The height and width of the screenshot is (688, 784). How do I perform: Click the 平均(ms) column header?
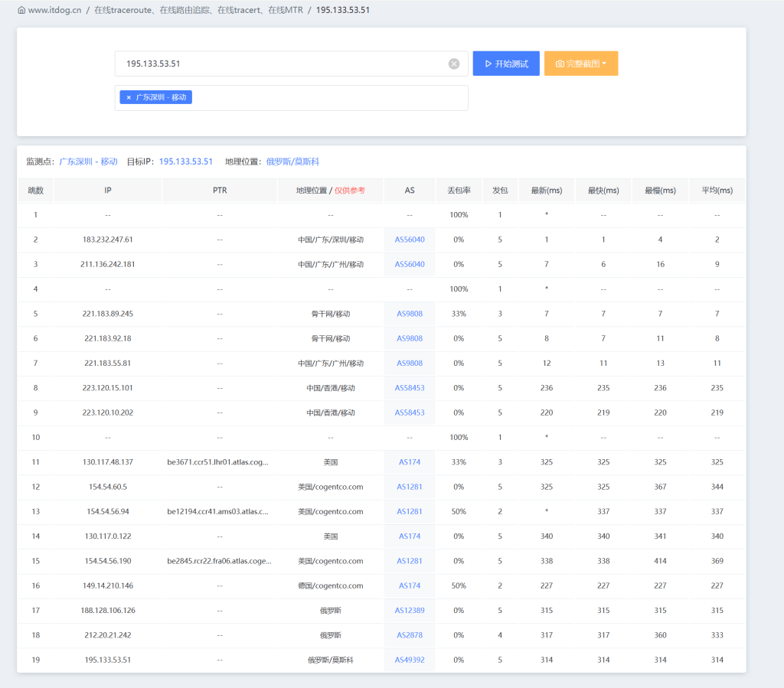717,191
